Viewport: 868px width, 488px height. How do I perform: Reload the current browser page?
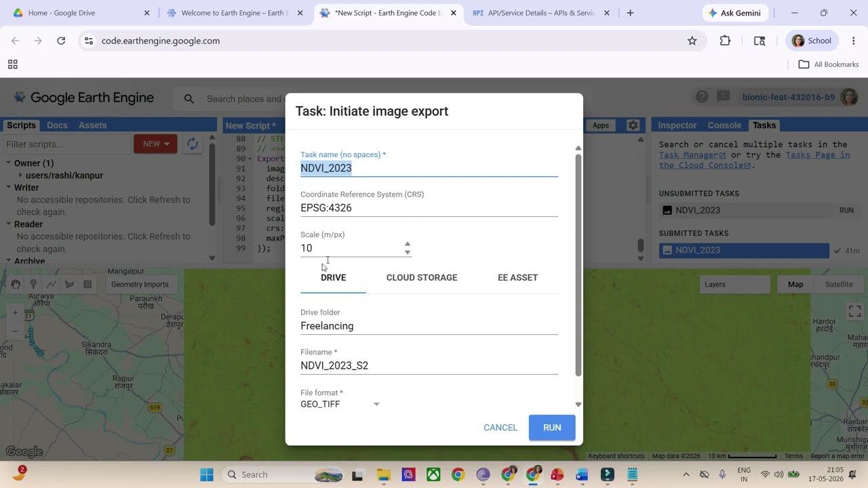61,41
